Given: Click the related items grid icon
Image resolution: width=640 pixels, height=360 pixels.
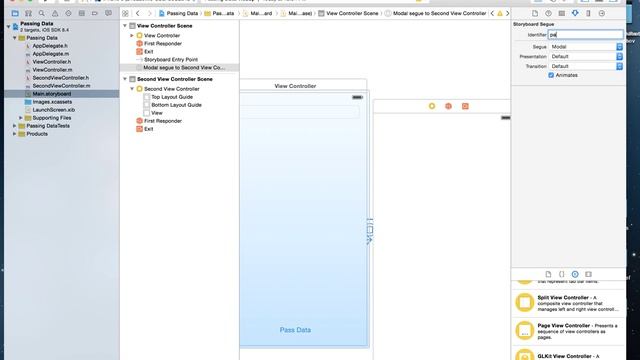Looking at the screenshot, I should (125, 13).
